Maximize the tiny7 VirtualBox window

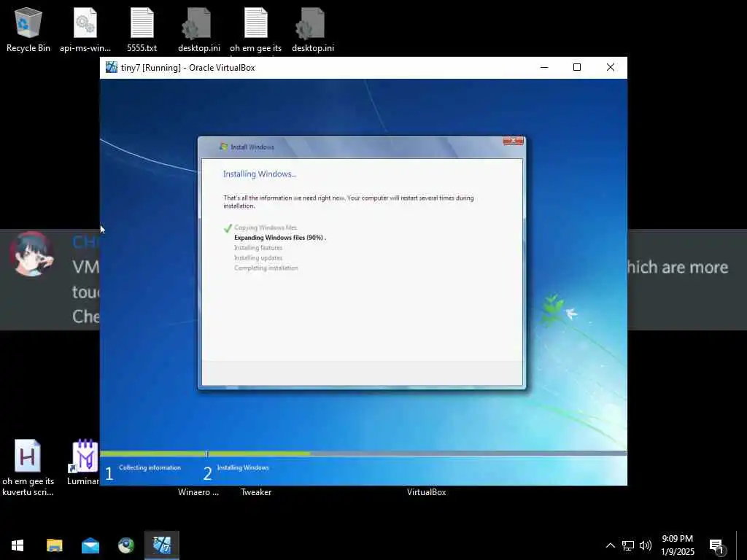click(577, 67)
